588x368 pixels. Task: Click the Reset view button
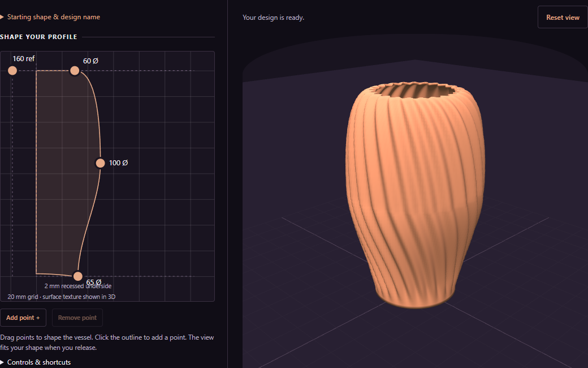coord(563,18)
